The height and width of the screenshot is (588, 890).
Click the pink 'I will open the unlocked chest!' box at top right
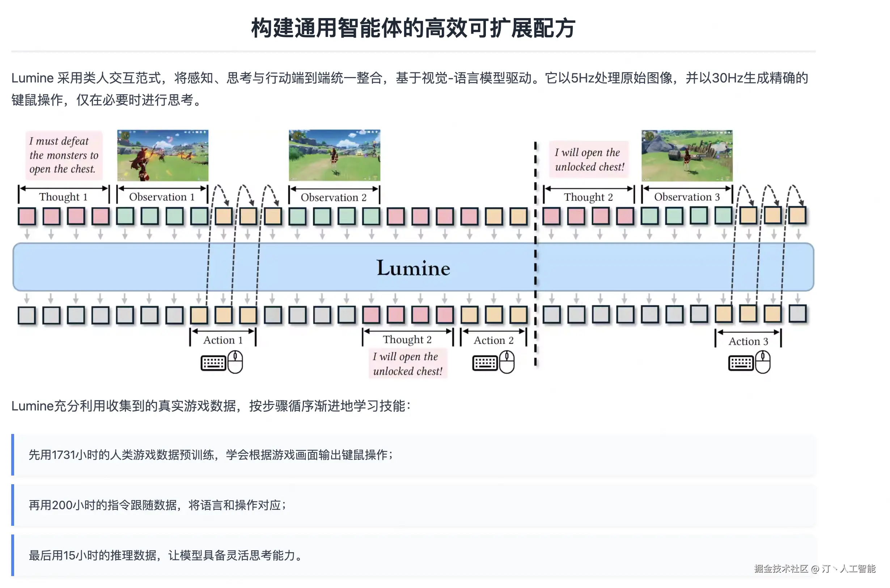click(589, 159)
